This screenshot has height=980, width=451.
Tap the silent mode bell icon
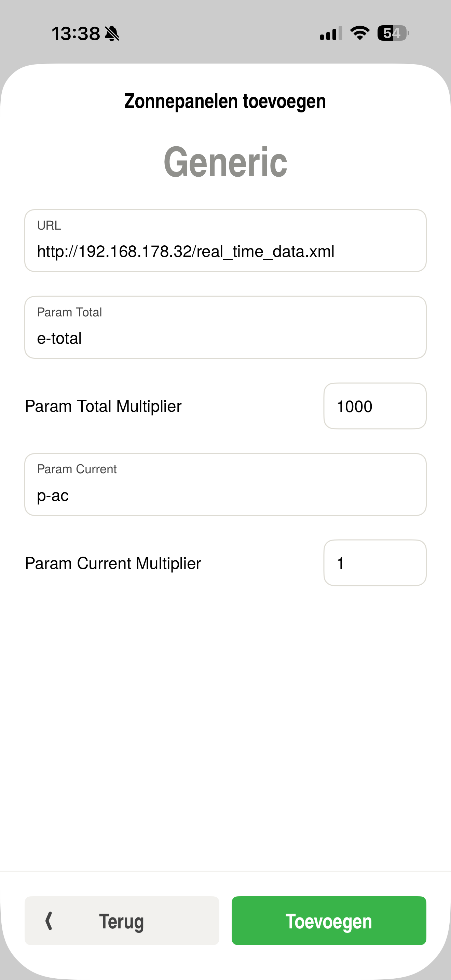[112, 33]
